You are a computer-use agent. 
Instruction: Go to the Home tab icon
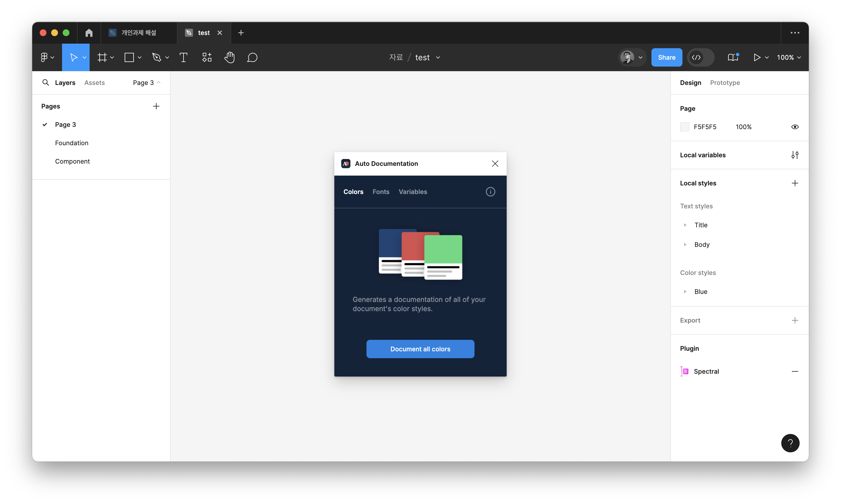(x=89, y=33)
